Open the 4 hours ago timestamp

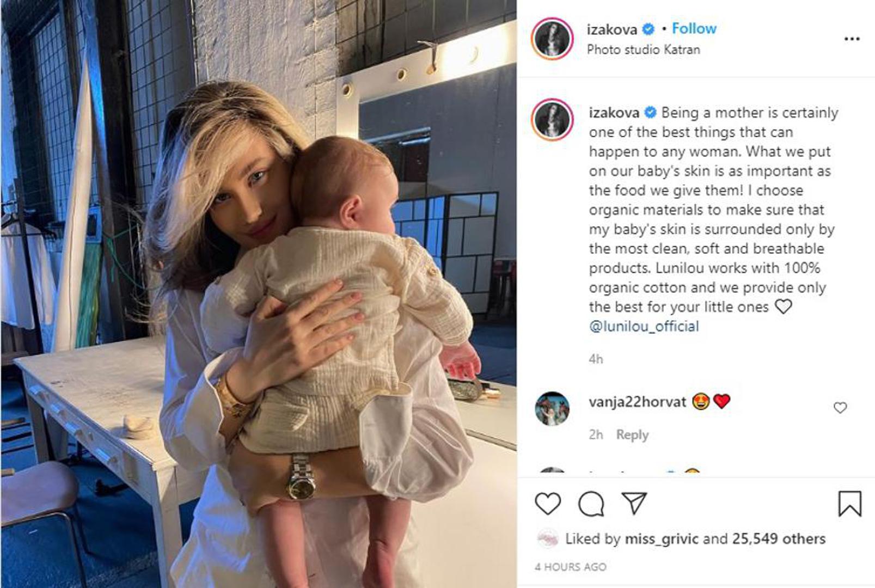click(x=570, y=567)
